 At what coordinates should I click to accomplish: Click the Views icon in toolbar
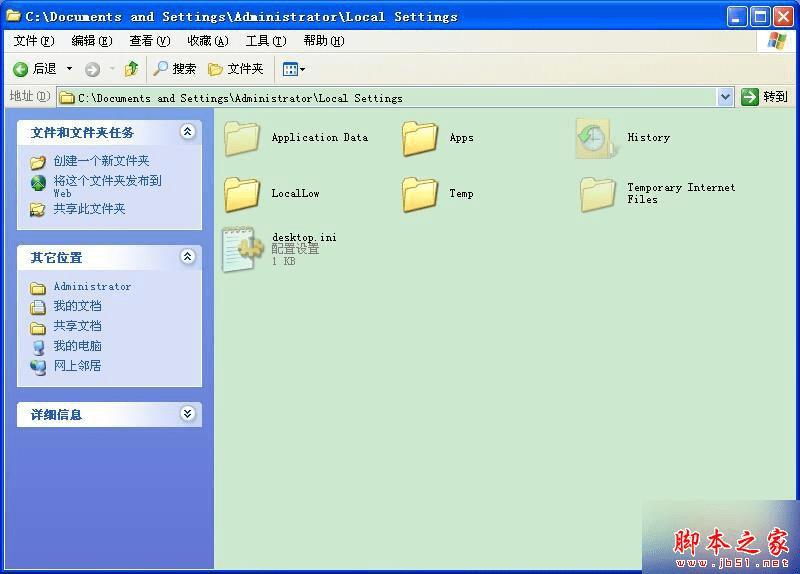click(290, 69)
